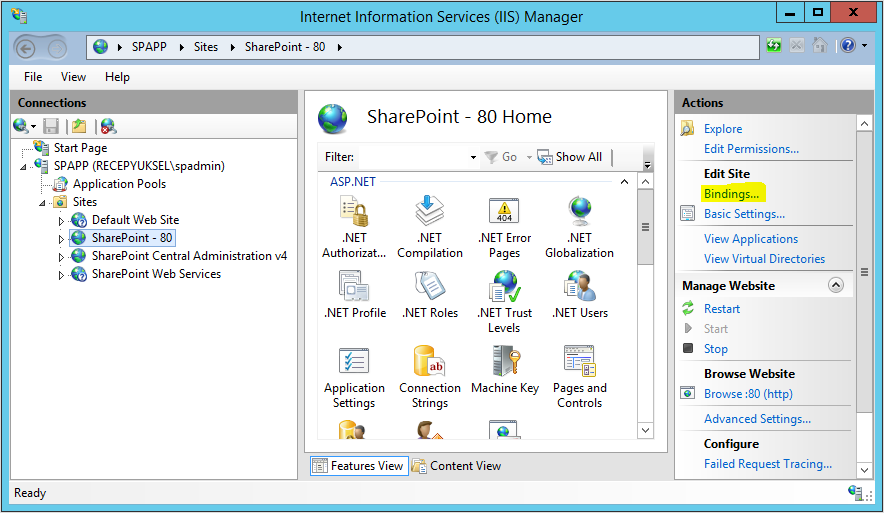Open the Bindings link
The image size is (884, 513).
tap(731, 193)
